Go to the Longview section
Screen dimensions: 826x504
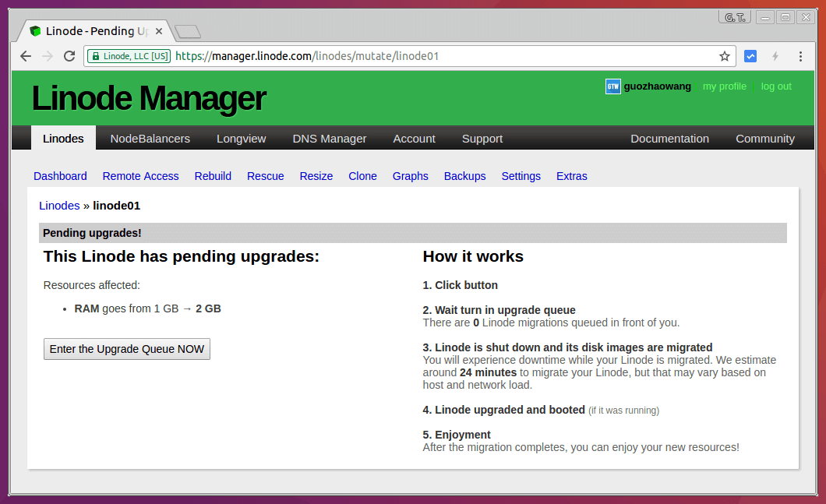click(x=241, y=139)
